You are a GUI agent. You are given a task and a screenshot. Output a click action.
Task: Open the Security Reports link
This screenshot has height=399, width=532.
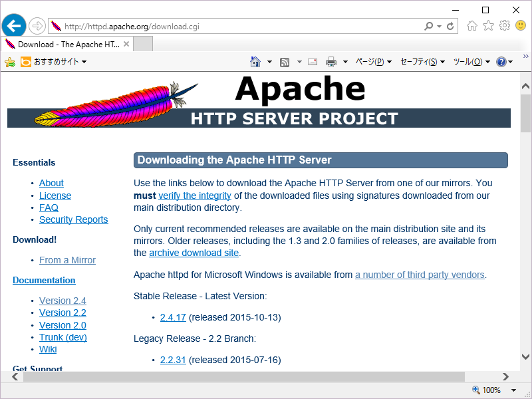coord(73,219)
